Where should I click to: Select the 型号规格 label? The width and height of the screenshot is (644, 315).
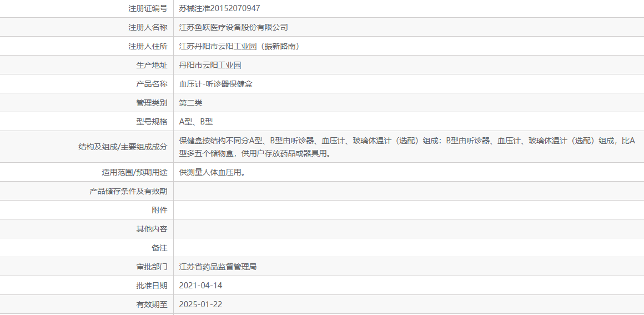pos(152,122)
